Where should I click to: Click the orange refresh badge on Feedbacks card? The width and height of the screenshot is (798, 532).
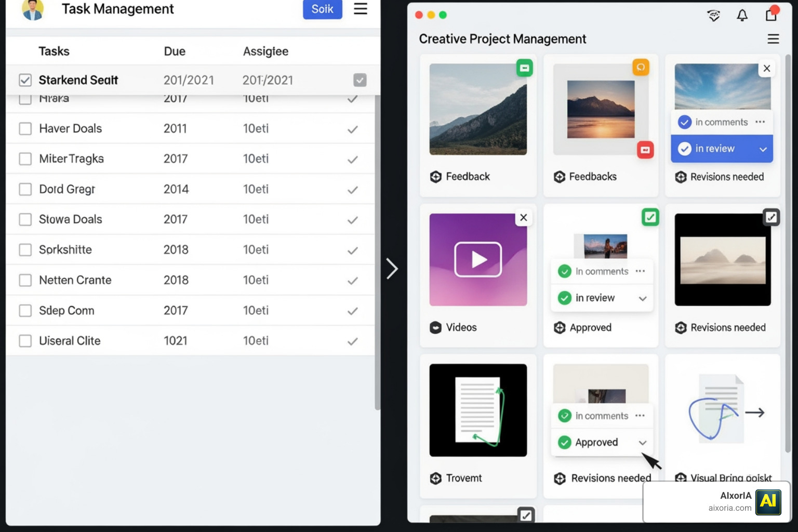(641, 67)
